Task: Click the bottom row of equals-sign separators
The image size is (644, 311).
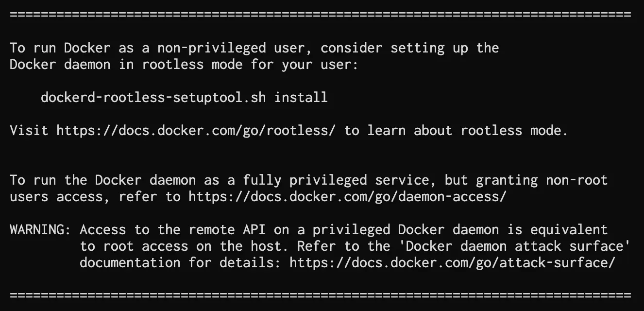Action: [x=320, y=295]
